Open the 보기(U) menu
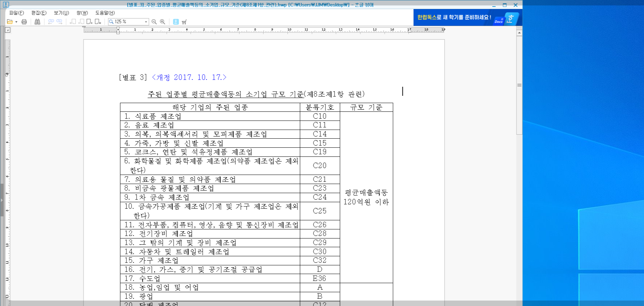644x306 pixels. (x=61, y=13)
